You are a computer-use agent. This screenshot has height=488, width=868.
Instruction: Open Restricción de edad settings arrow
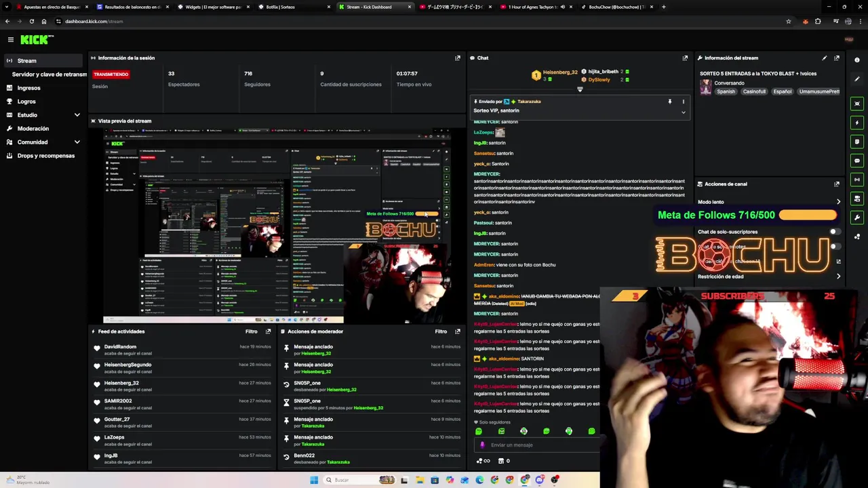pos(838,277)
